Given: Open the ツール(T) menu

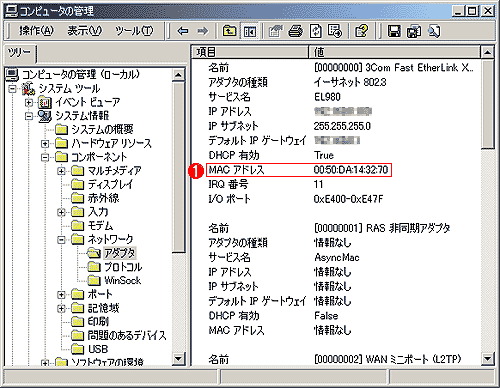Looking at the screenshot, I should click(x=134, y=31).
